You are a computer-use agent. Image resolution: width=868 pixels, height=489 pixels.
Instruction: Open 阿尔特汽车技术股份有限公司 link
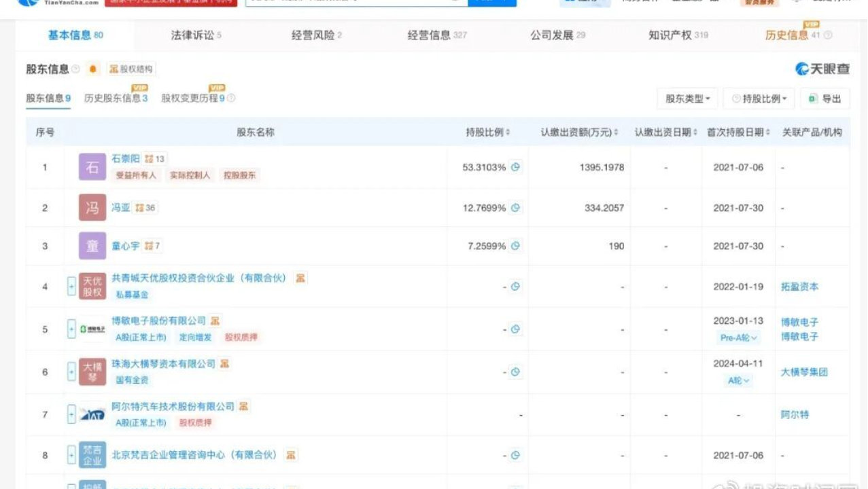(x=173, y=406)
